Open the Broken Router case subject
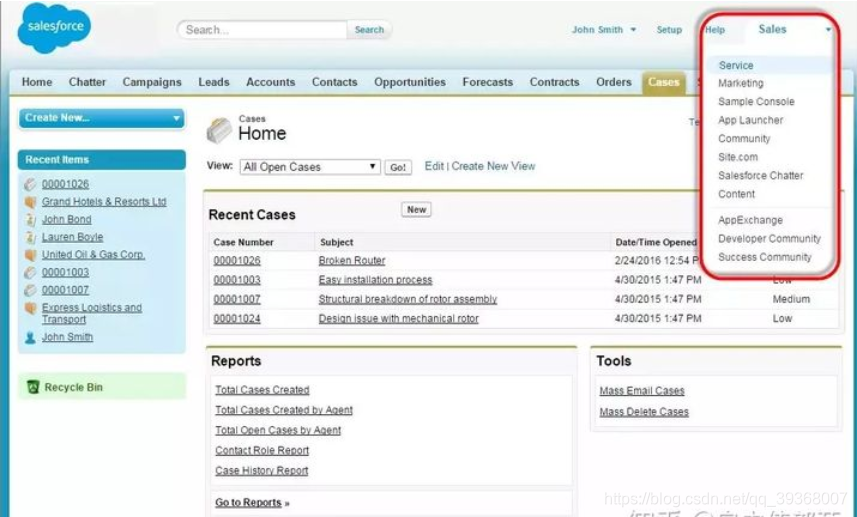Screen dimensions: 857x517 (352, 261)
